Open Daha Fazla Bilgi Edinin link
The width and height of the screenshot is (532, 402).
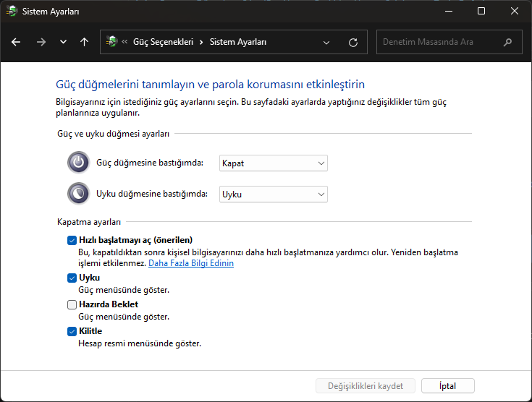click(x=191, y=264)
